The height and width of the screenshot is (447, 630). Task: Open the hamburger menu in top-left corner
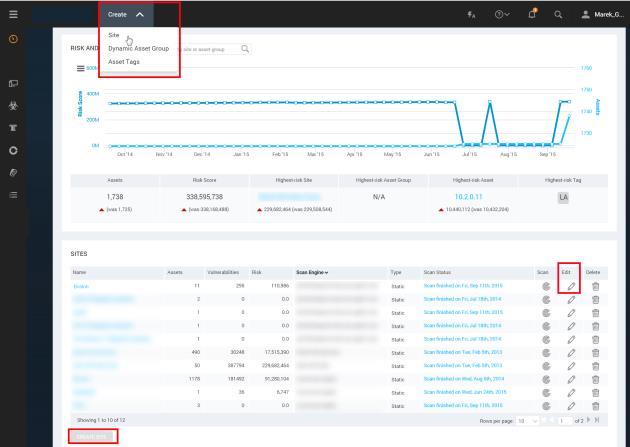pos(13,13)
